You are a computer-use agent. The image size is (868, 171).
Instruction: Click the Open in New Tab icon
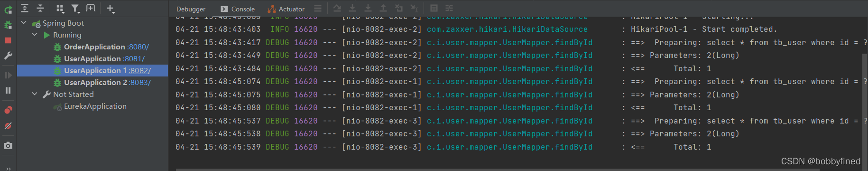pyautogui.click(x=91, y=8)
